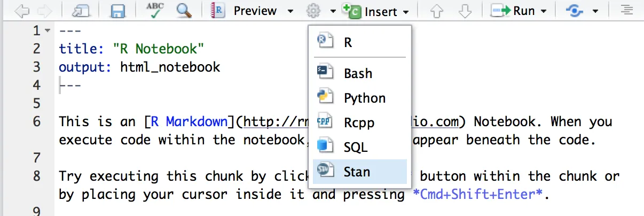
Task: Click line number 6 in gutter
Action: pos(36,122)
